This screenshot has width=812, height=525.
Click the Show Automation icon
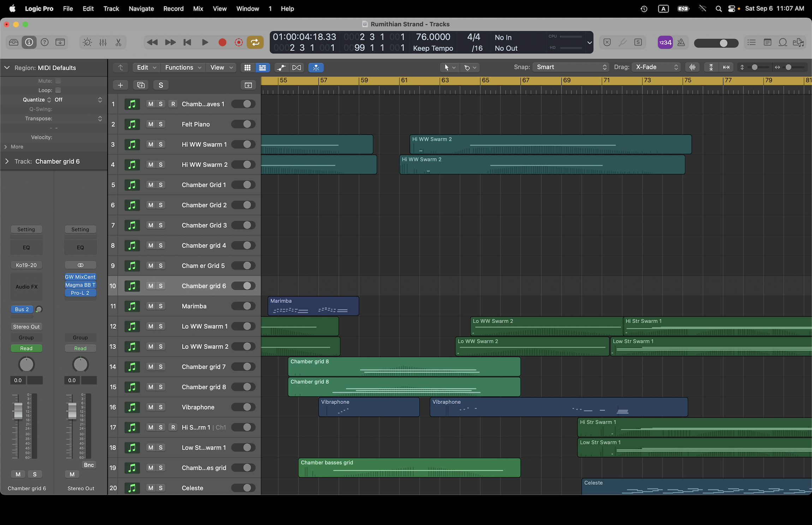[x=281, y=67]
